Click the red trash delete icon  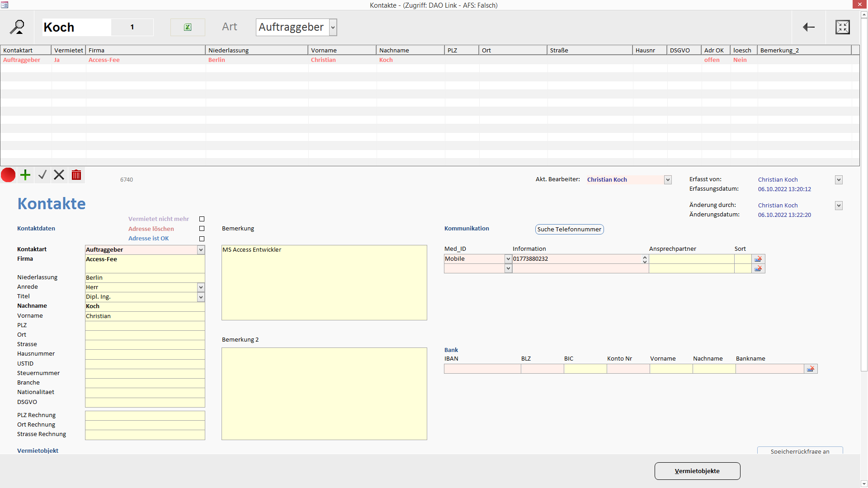(x=76, y=175)
